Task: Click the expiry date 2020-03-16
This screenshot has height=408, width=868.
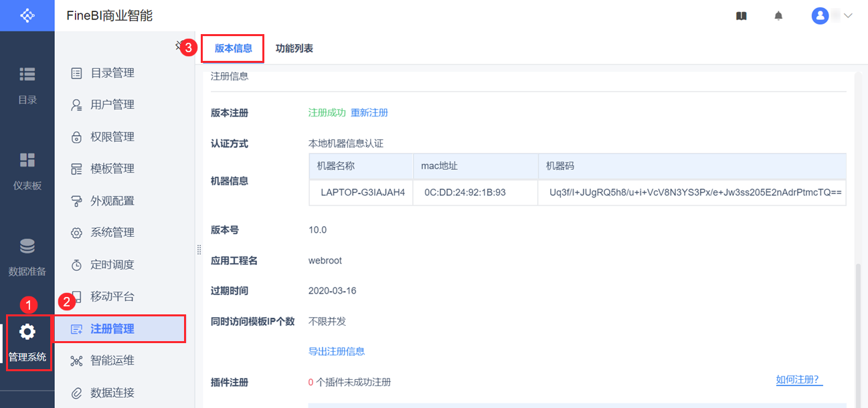Action: (333, 291)
